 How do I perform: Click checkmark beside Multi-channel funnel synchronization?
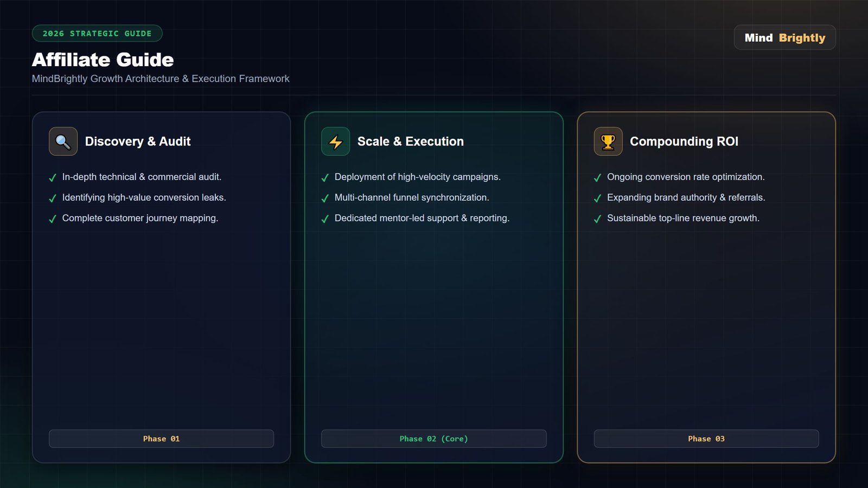click(325, 198)
